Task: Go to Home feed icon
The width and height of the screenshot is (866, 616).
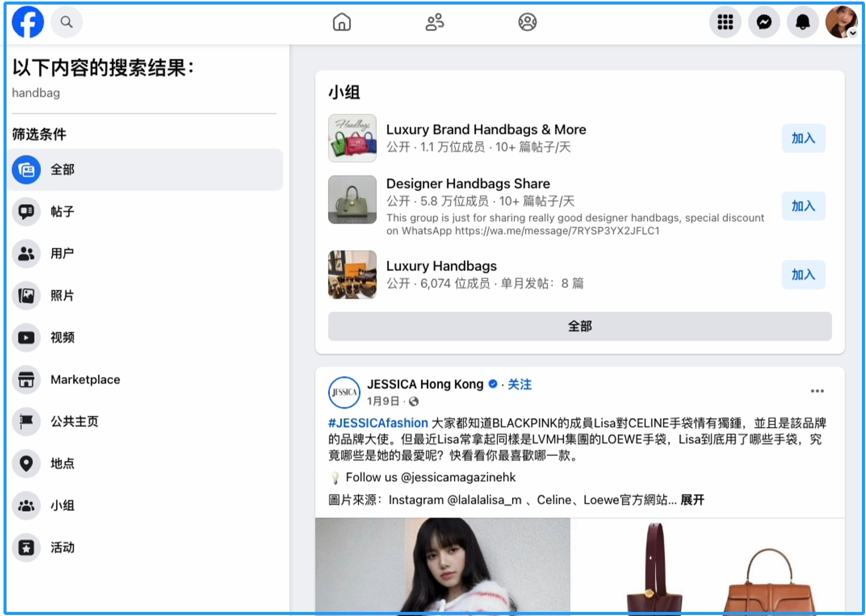Action: (x=342, y=22)
